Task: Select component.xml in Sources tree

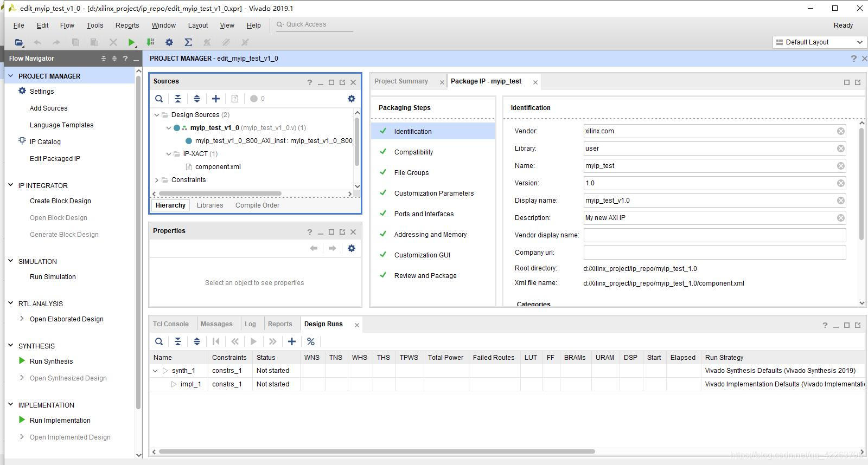Action: click(218, 167)
